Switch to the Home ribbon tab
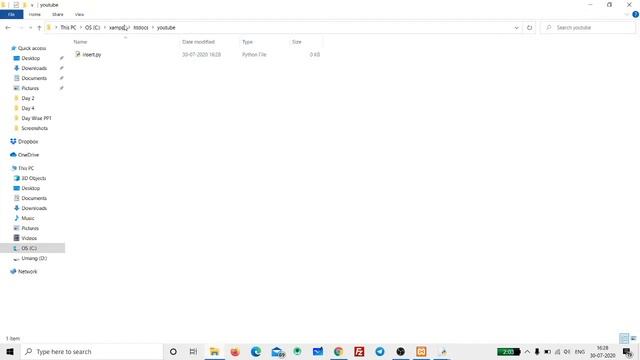 click(x=35, y=14)
